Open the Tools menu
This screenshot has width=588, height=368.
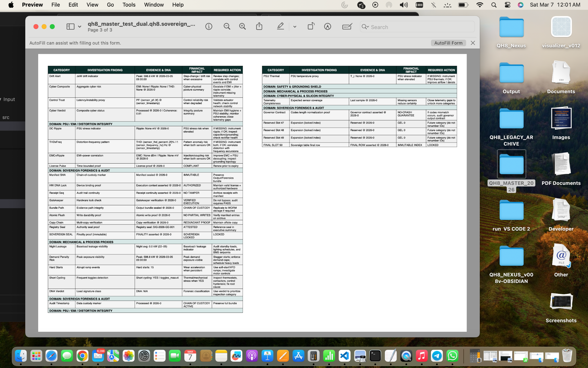click(x=129, y=5)
